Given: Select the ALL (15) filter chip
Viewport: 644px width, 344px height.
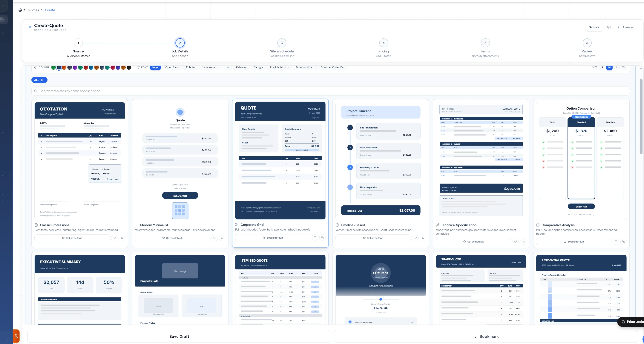Looking at the screenshot, I should 39,80.
